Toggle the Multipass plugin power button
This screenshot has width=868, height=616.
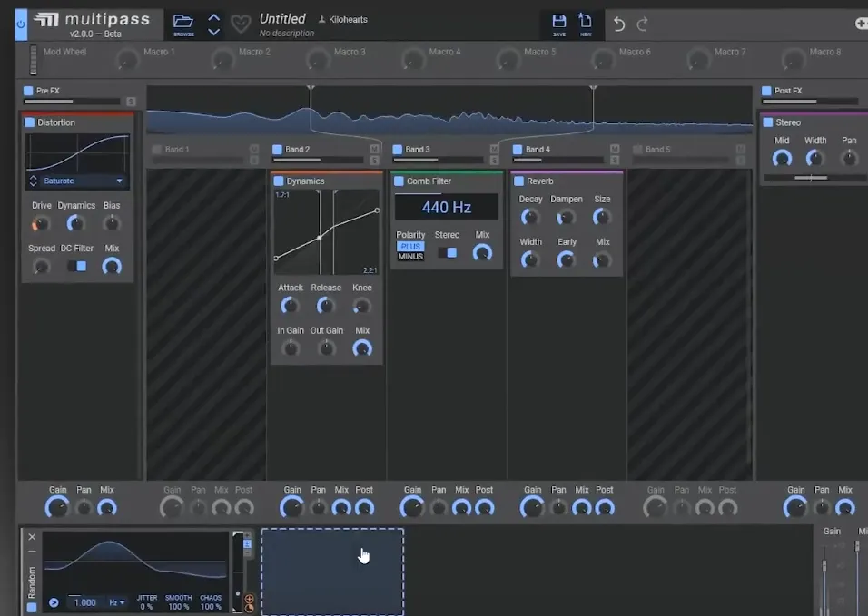click(x=21, y=24)
